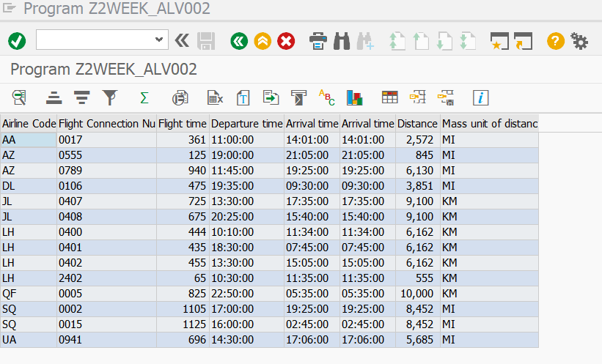Click flight number 2402 cell
602x364 pixels.
click(x=107, y=278)
